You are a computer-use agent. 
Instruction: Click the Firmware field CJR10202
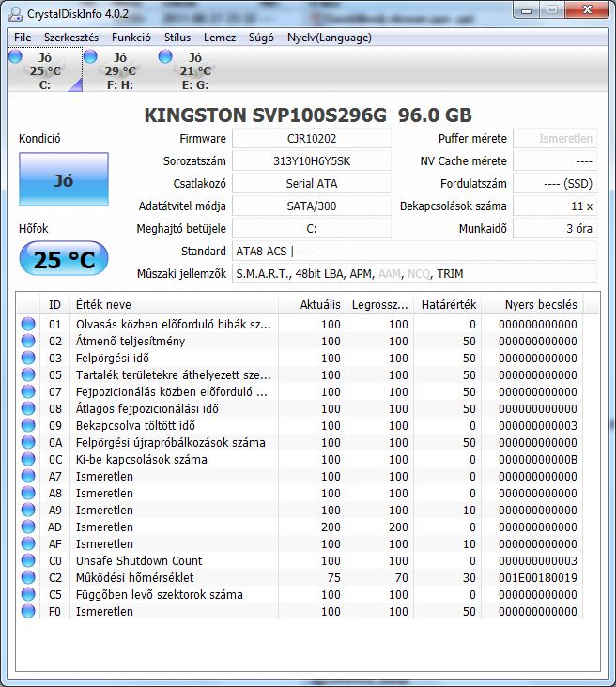tap(312, 139)
